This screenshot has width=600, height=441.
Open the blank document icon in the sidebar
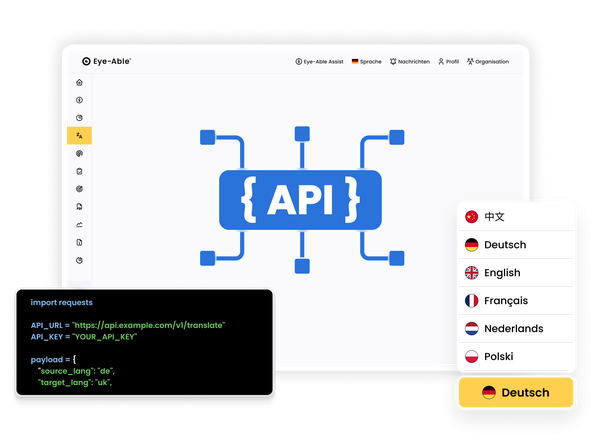(79, 242)
